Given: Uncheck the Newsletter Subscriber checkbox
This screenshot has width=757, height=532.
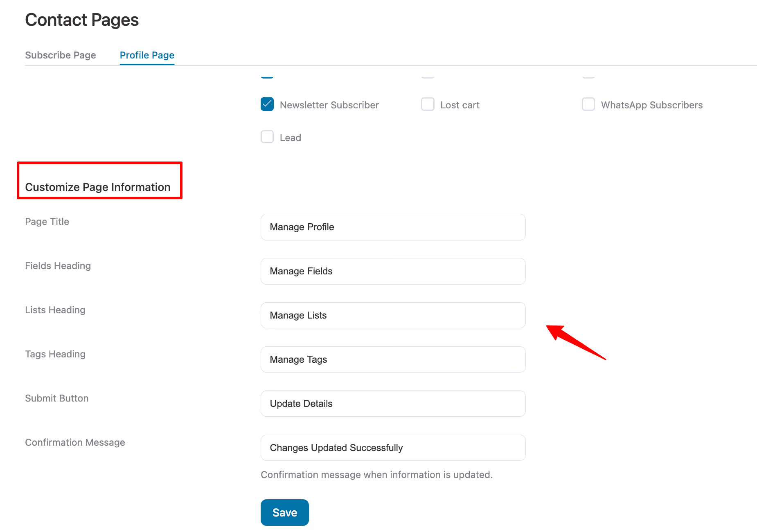Looking at the screenshot, I should [x=267, y=105].
